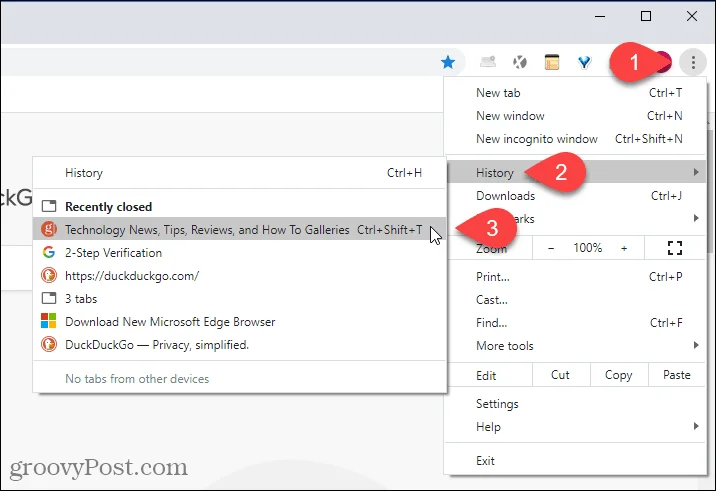716x491 pixels.
Task: Decrease zoom with the minus button
Action: click(551, 248)
